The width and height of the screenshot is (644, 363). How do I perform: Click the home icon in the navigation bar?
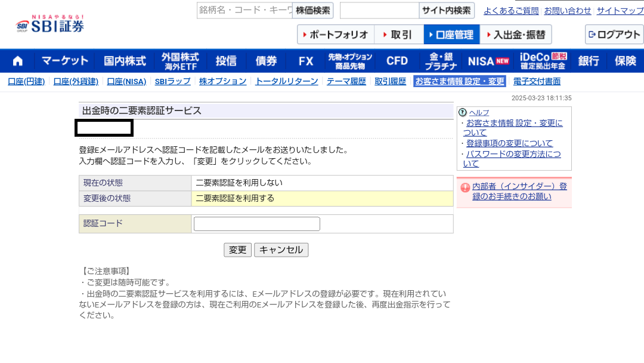[x=17, y=60]
